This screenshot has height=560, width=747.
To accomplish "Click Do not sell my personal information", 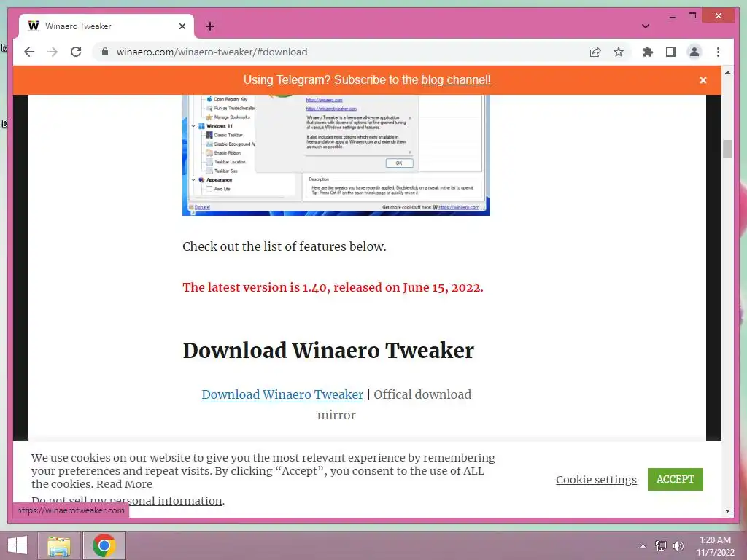I will [127, 501].
